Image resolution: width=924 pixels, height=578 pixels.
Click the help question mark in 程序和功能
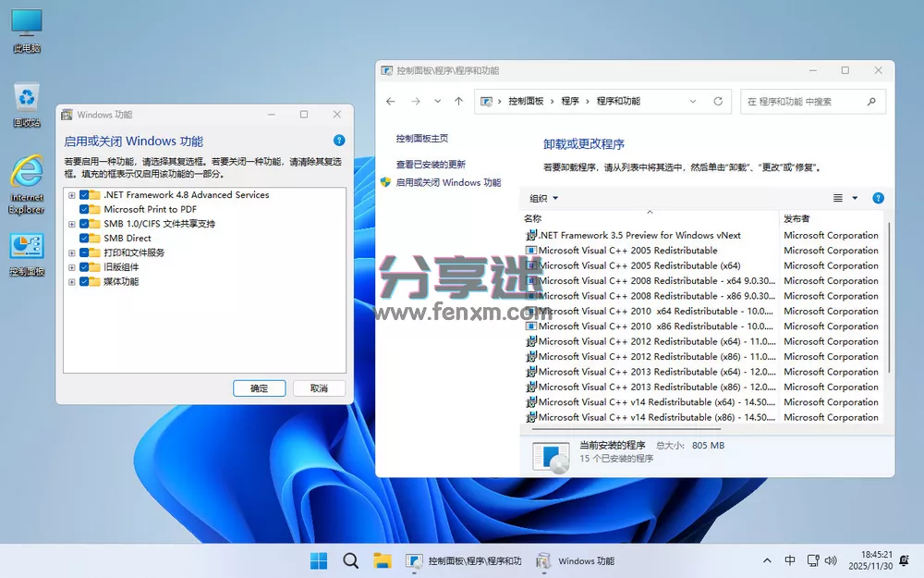click(877, 197)
